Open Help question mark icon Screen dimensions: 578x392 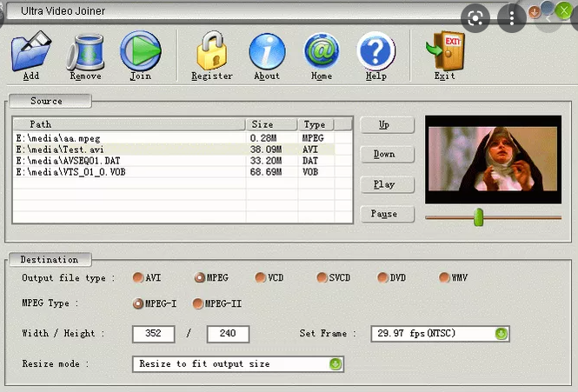pos(376,51)
